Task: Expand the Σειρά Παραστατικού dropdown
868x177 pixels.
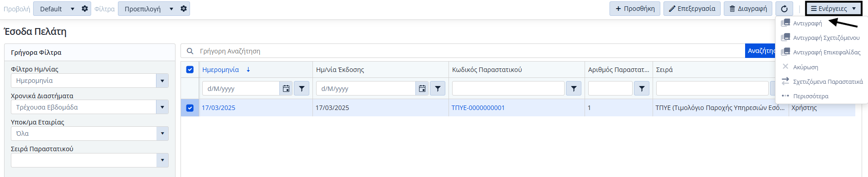Action: (162, 160)
